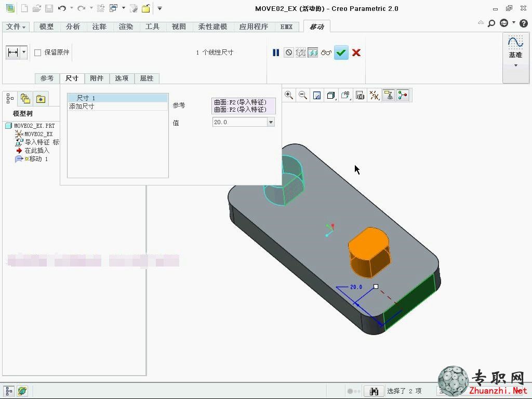Click the Repaint screen icon
The height and width of the screenshot is (399, 532).
point(317,96)
